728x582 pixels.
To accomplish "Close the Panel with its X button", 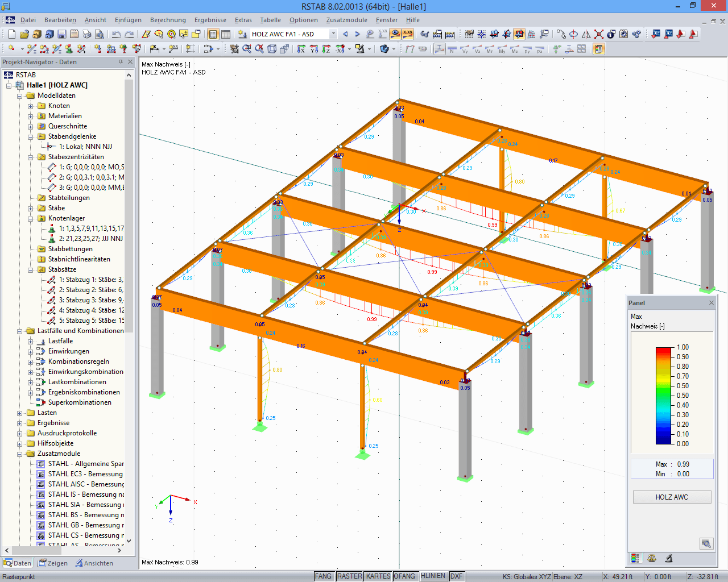I will click(x=712, y=302).
